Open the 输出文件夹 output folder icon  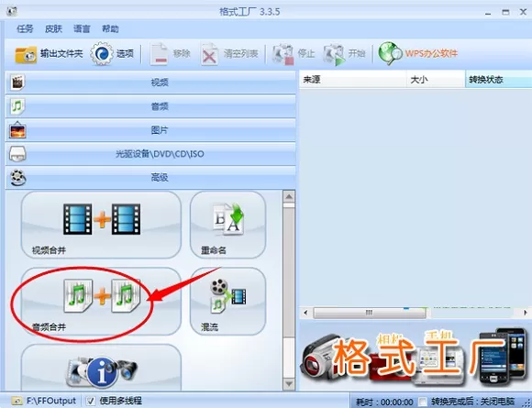coord(26,54)
